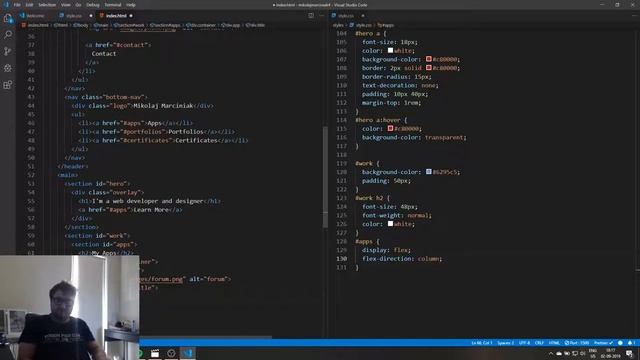Open the File menu

(x=17, y=5)
